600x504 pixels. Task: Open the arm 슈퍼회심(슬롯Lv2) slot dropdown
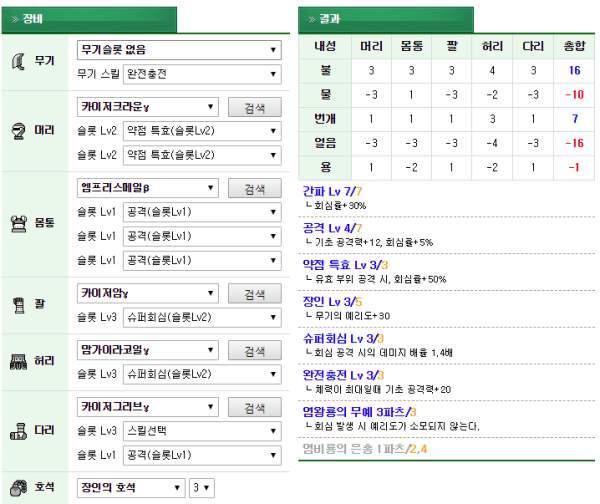[202, 318]
